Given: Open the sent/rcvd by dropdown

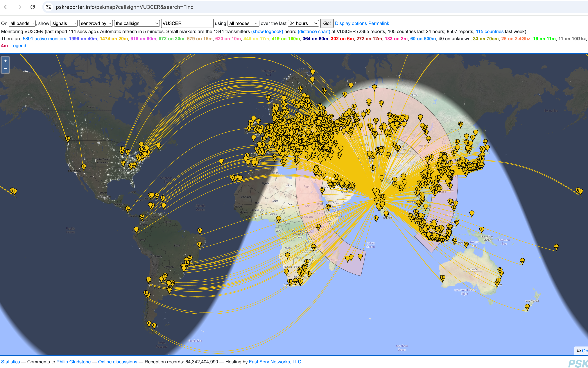Looking at the screenshot, I should (96, 23).
